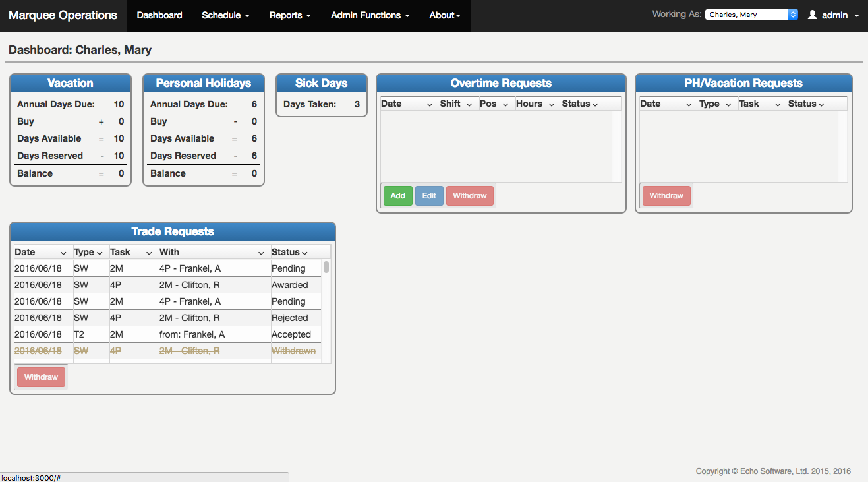
Task: Add a new overtime request
Action: (397, 196)
